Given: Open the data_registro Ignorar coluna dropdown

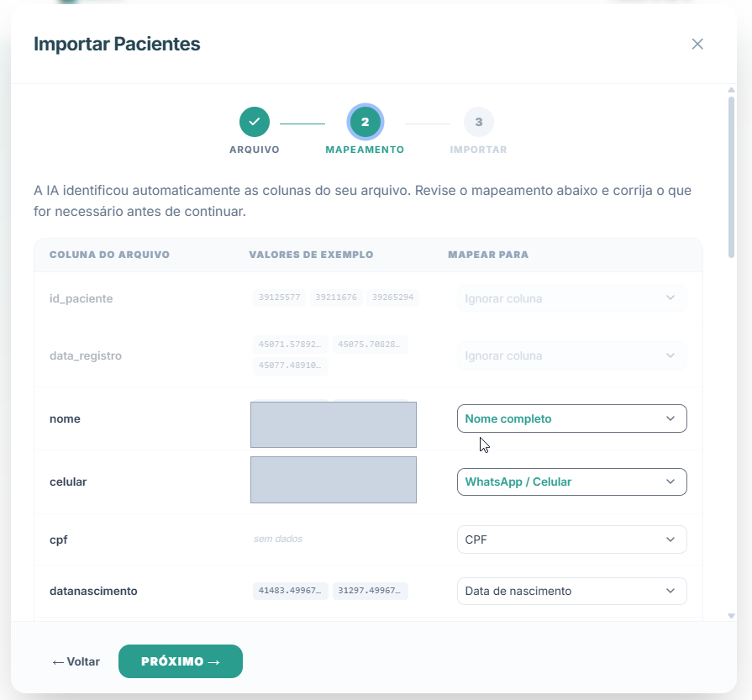Looking at the screenshot, I should coord(571,355).
